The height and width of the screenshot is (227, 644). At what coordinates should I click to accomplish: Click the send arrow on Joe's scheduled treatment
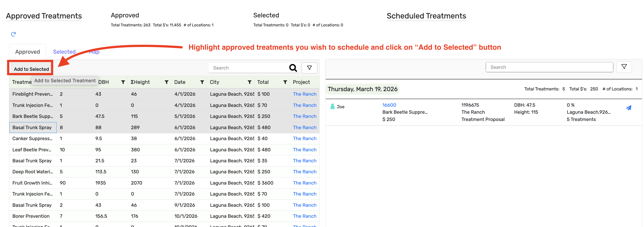(x=629, y=108)
